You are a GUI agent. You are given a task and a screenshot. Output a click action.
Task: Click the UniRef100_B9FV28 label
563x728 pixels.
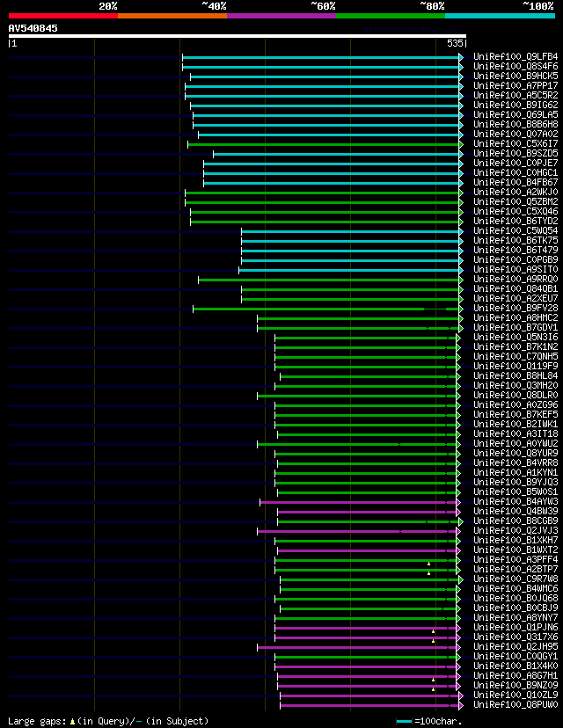click(x=515, y=308)
